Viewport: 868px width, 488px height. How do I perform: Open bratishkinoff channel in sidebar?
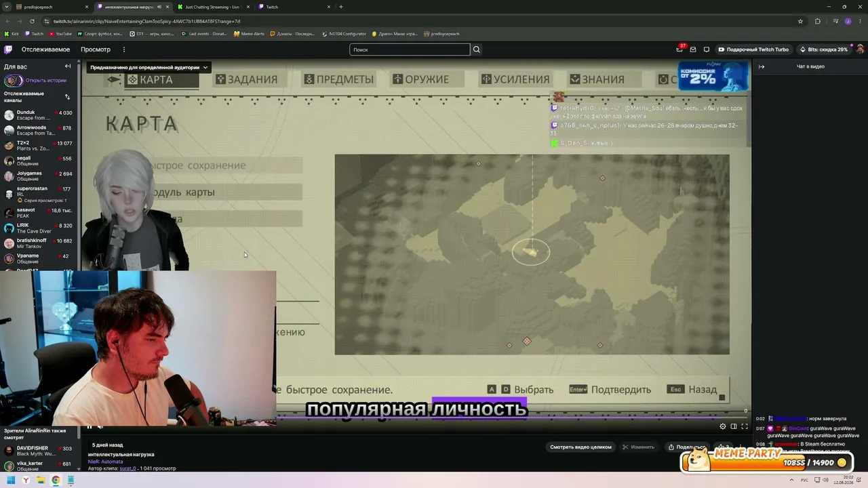(x=38, y=243)
